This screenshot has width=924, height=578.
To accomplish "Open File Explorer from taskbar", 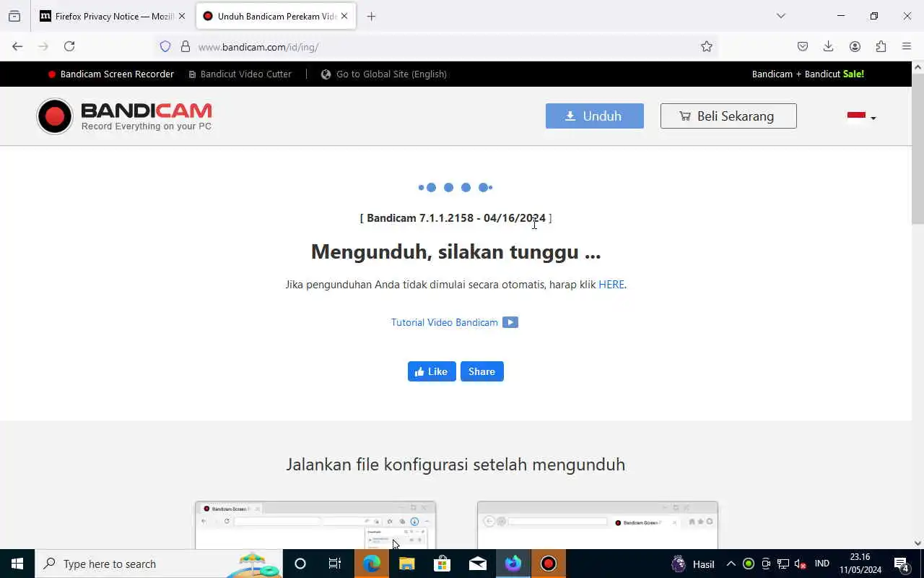I will coord(406,564).
